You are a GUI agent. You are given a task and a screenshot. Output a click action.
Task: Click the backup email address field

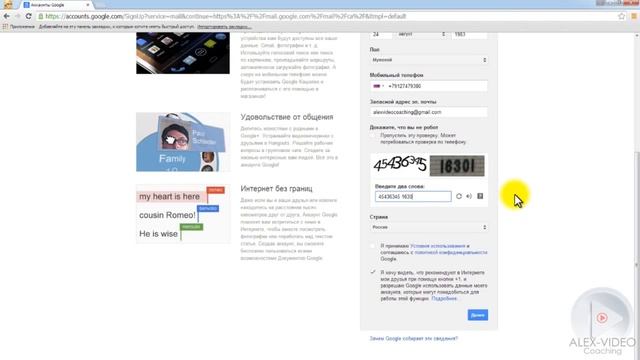point(429,112)
